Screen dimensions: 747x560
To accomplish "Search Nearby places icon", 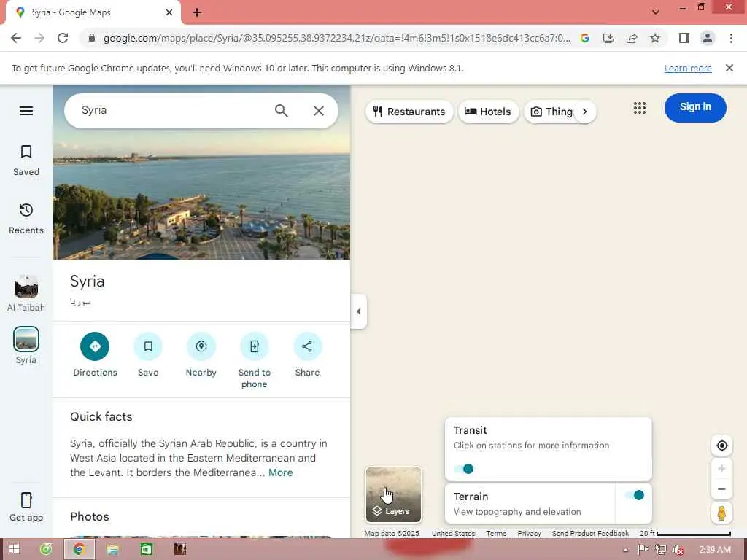I will (201, 346).
